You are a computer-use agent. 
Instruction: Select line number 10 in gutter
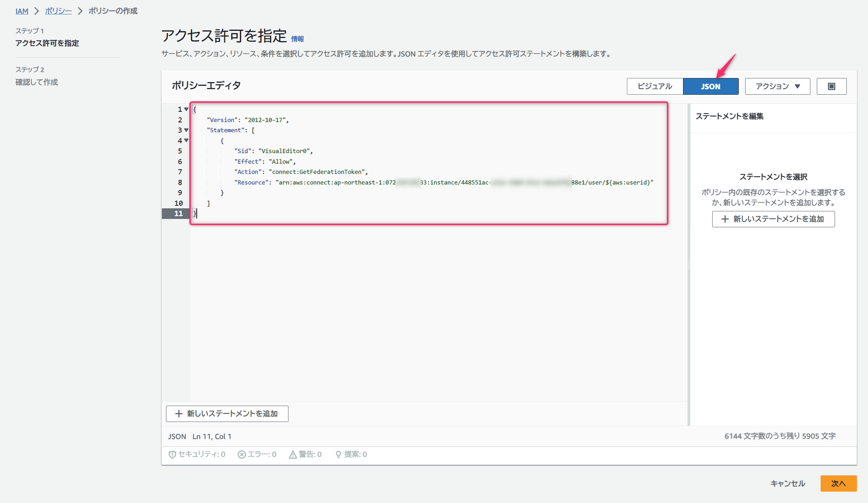179,203
